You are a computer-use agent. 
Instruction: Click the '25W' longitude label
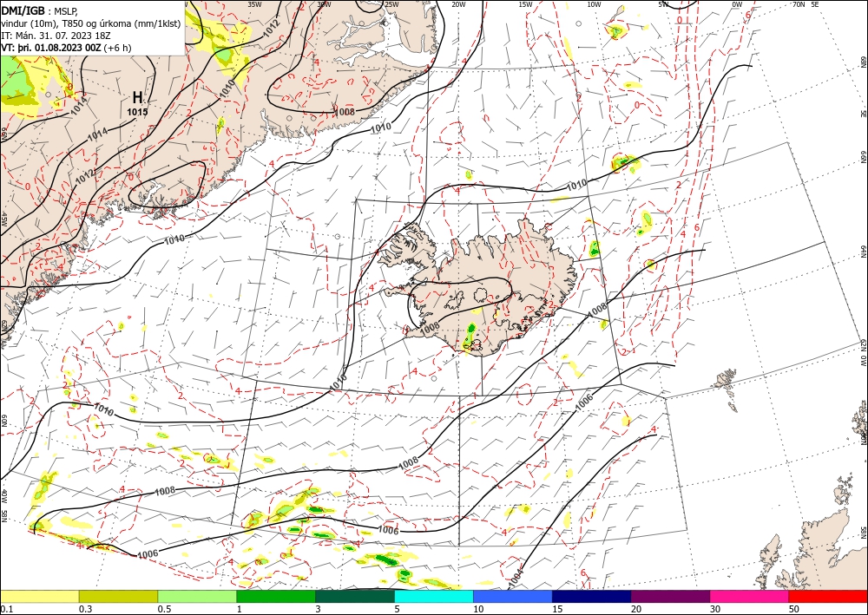click(391, 4)
